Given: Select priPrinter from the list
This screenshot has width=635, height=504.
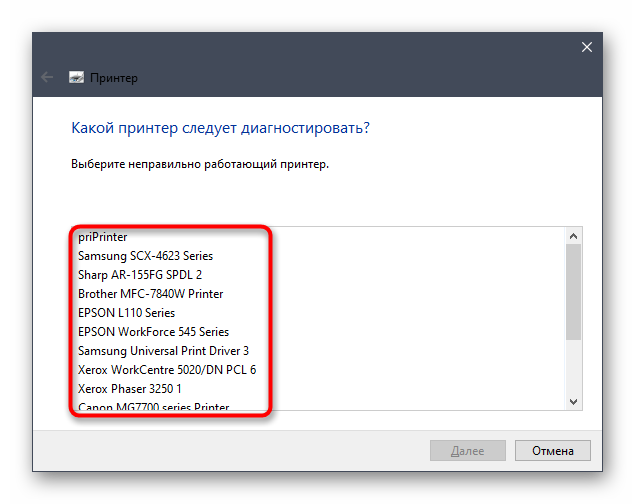Looking at the screenshot, I should click(x=102, y=237).
